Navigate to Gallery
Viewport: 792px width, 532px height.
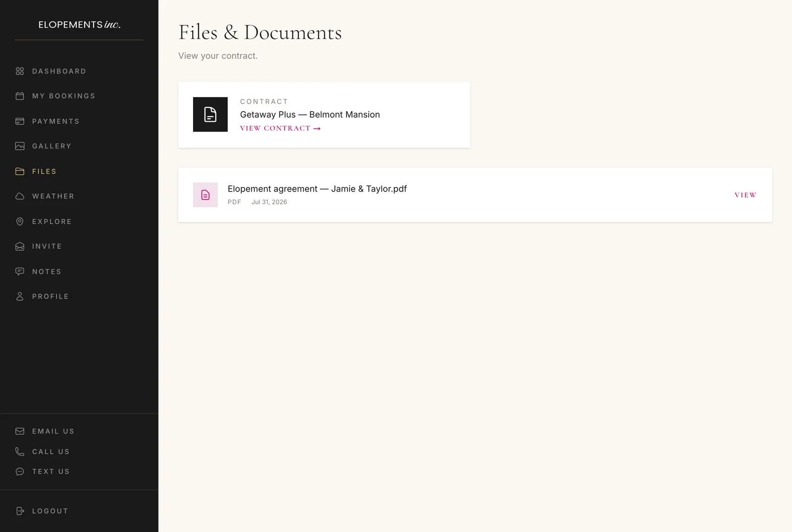[51, 146]
